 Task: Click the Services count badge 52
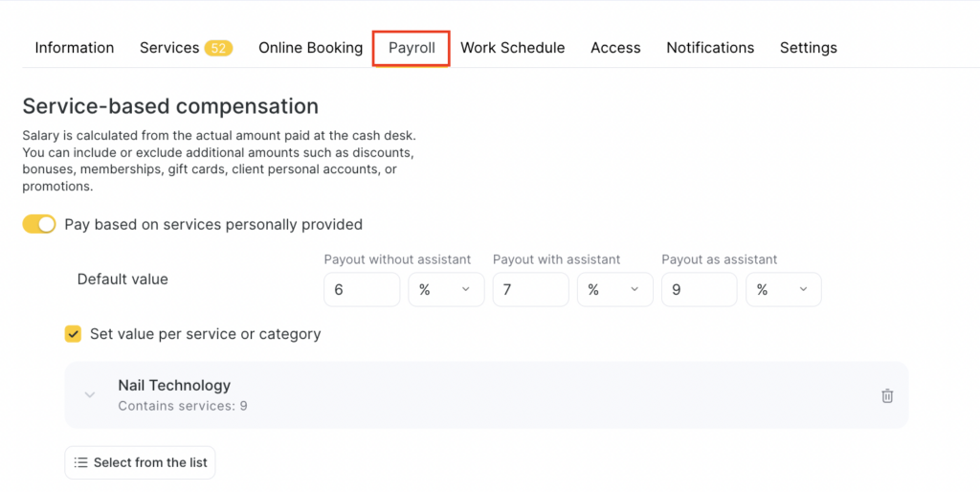pyautogui.click(x=218, y=48)
